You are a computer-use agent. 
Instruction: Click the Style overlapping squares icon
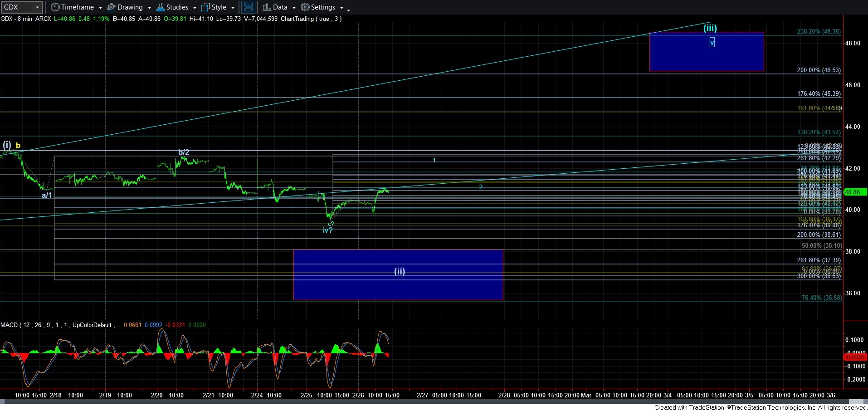click(x=206, y=7)
